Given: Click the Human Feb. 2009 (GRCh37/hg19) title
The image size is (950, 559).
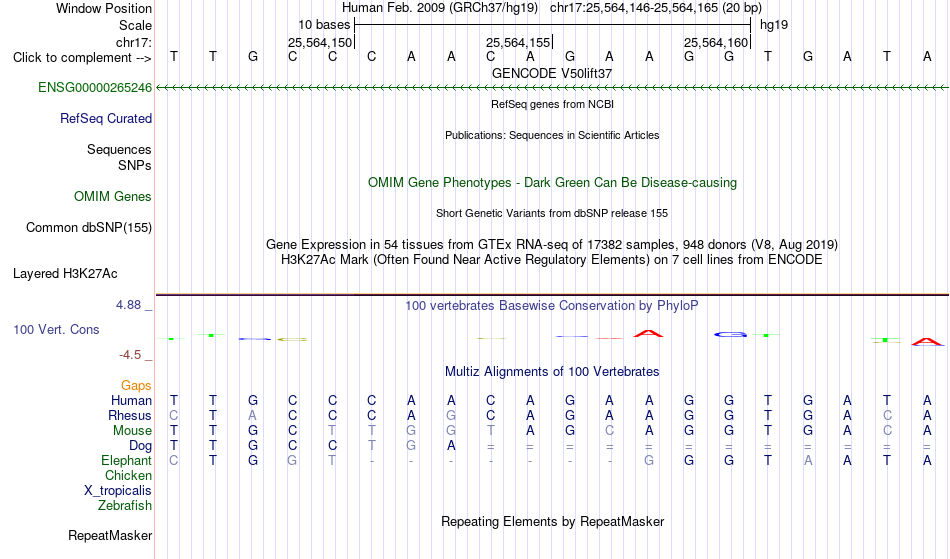Looking at the screenshot, I should [x=439, y=8].
